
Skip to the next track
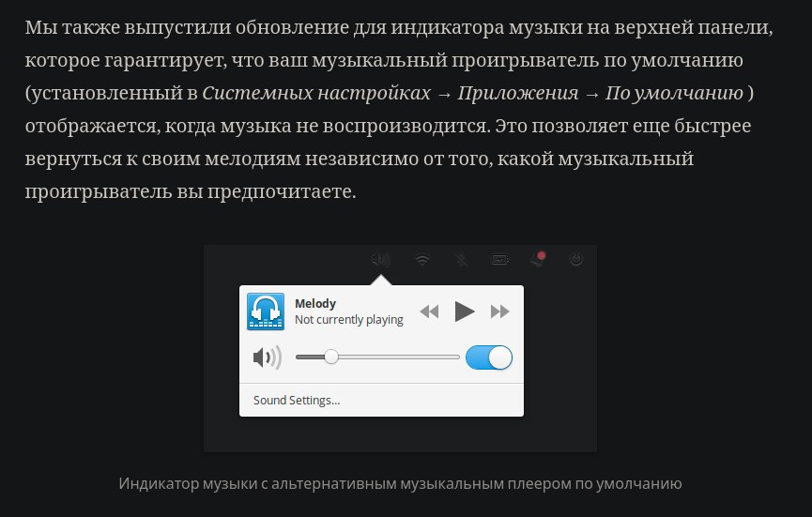[x=500, y=312]
